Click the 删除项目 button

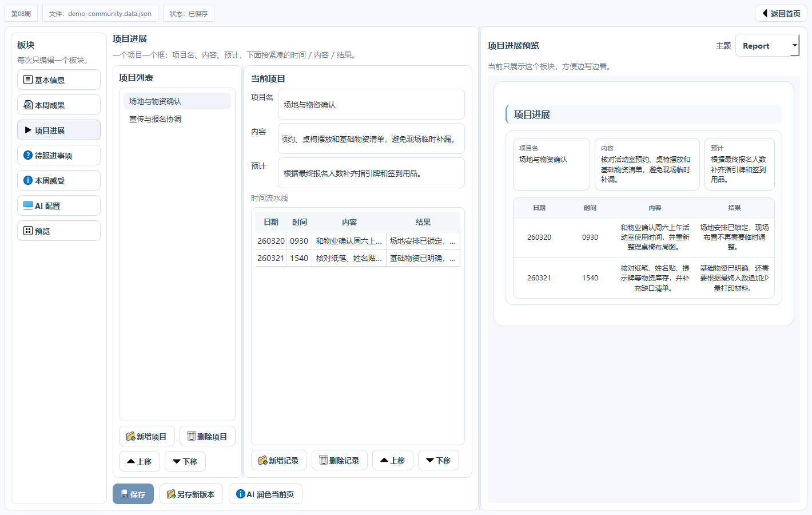208,436
